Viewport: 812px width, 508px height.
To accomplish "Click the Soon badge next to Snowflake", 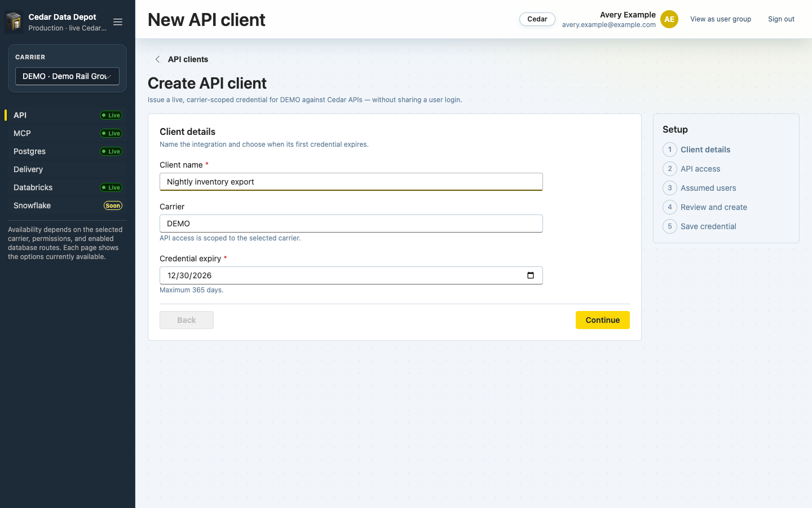I will click(x=113, y=205).
